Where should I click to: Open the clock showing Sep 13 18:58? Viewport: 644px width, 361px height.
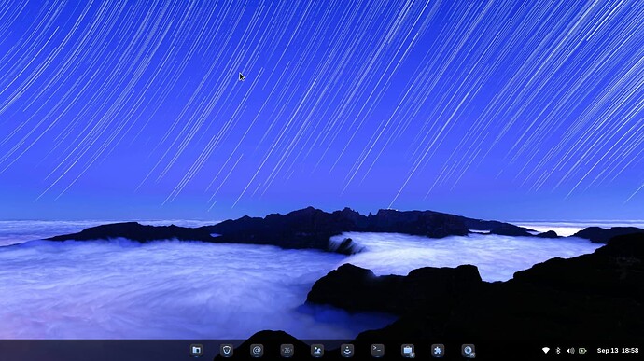[x=618, y=351]
